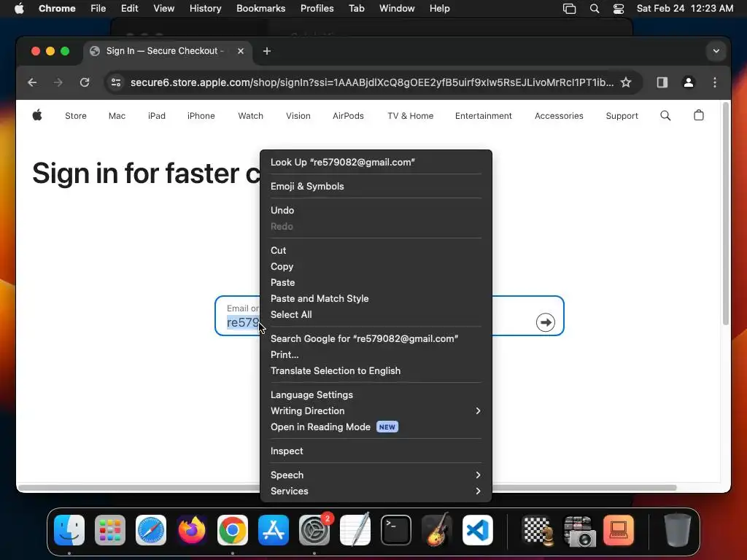This screenshot has height=560, width=747.
Task: Click the address bar URL
Action: point(371,82)
